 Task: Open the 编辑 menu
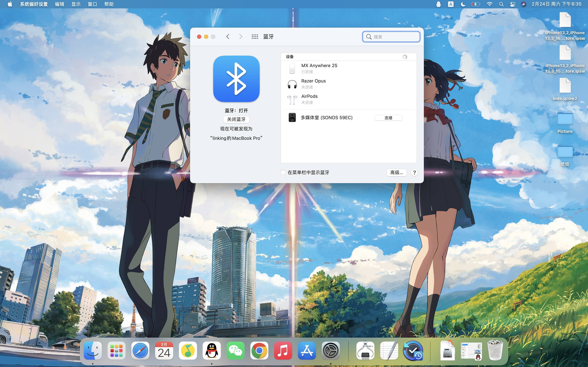pyautogui.click(x=59, y=4)
